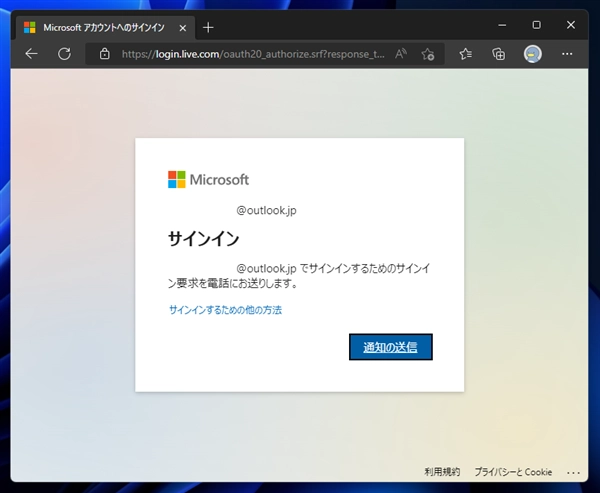
Task: Open the Collections icon
Action: [x=498, y=54]
